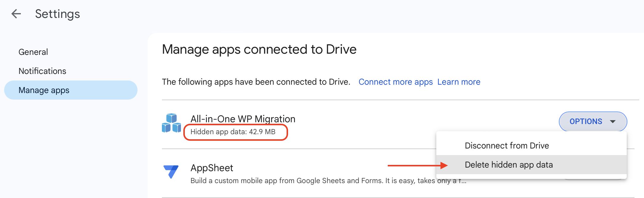Click the Hidden app data: 42.9 MB text
The width and height of the screenshot is (644, 198).
[x=233, y=132]
